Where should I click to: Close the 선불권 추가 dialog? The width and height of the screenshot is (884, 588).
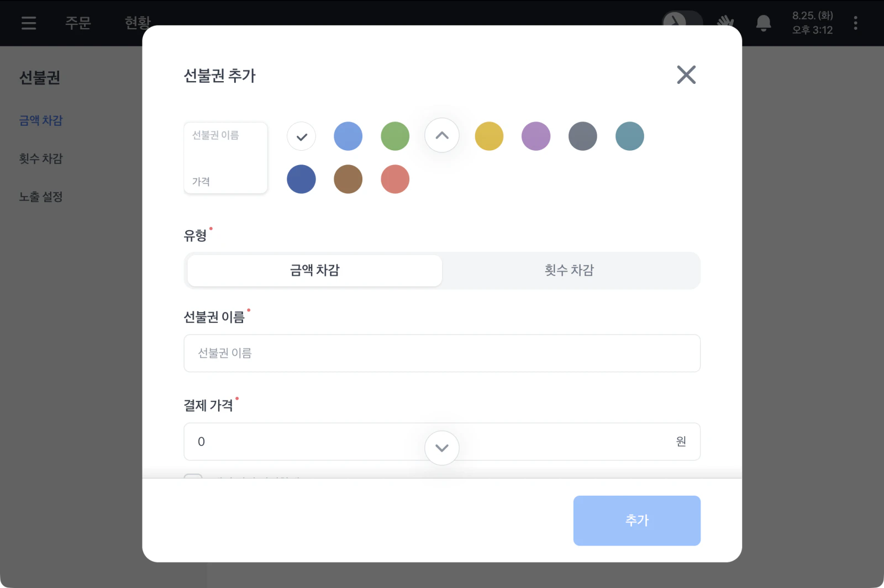click(686, 75)
